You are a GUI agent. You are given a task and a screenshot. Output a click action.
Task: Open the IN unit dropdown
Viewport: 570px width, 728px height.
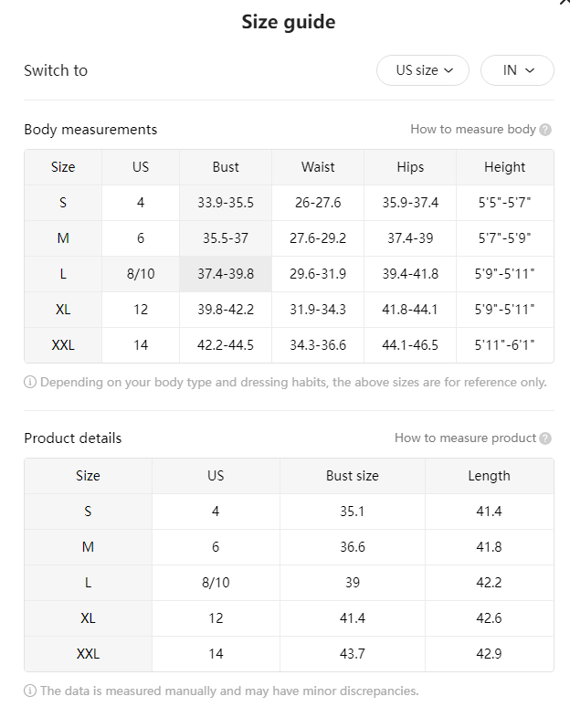click(517, 70)
